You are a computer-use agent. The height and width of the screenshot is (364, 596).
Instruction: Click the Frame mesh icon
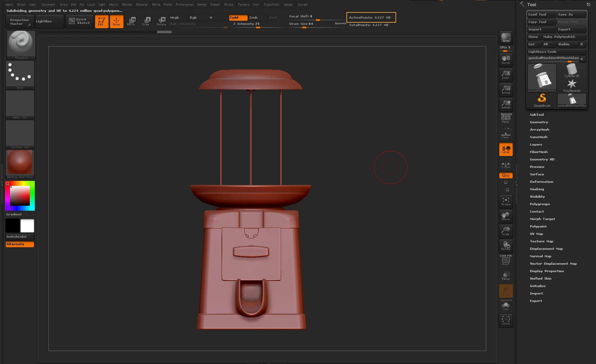click(x=506, y=201)
